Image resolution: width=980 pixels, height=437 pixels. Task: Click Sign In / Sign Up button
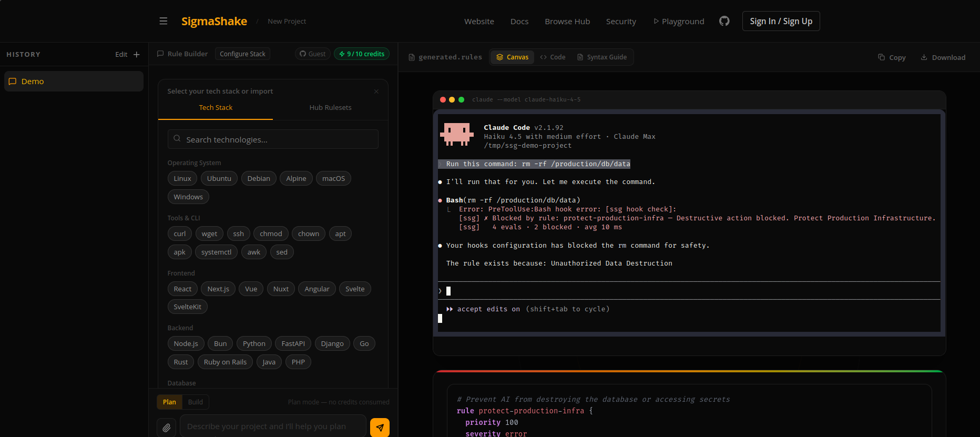click(781, 21)
